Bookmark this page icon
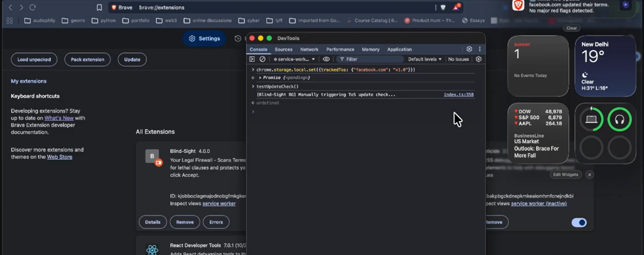Image resolution: width=644 pixels, height=255 pixels. point(99,7)
